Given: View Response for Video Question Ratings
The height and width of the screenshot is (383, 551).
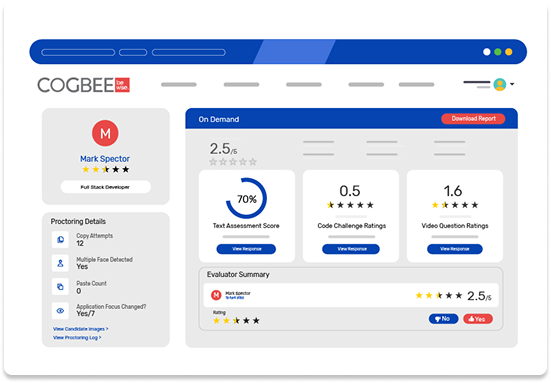Looking at the screenshot, I should pos(455,249).
